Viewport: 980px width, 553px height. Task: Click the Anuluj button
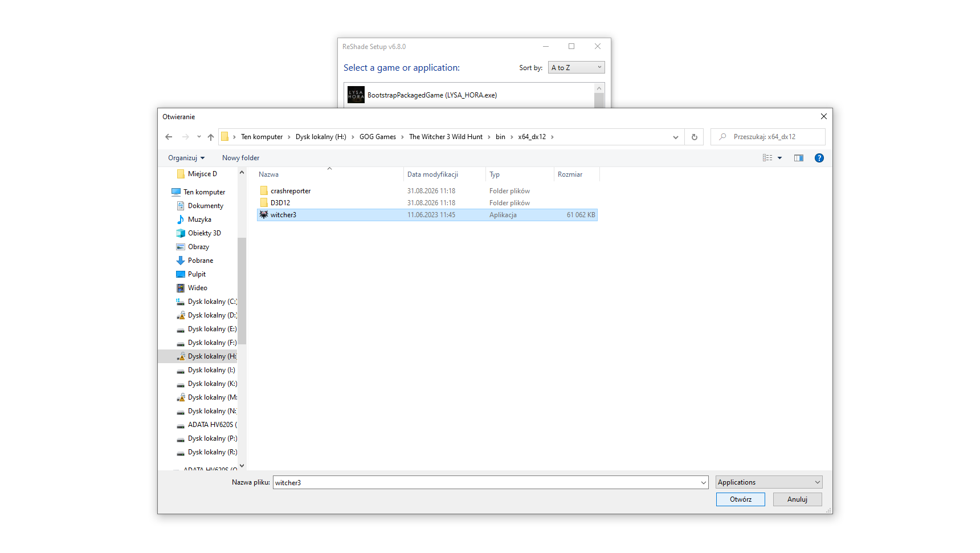(798, 499)
